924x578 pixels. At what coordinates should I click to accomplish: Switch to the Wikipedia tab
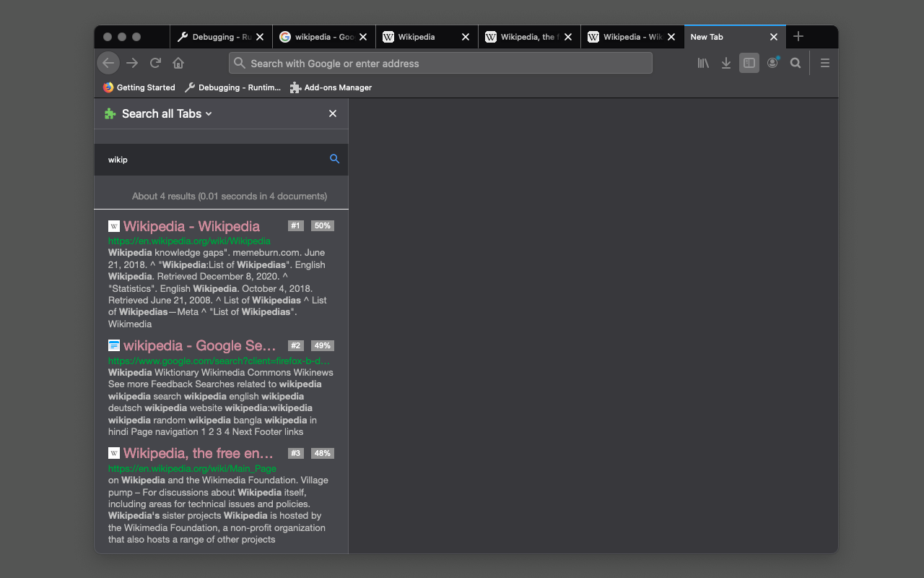point(427,37)
